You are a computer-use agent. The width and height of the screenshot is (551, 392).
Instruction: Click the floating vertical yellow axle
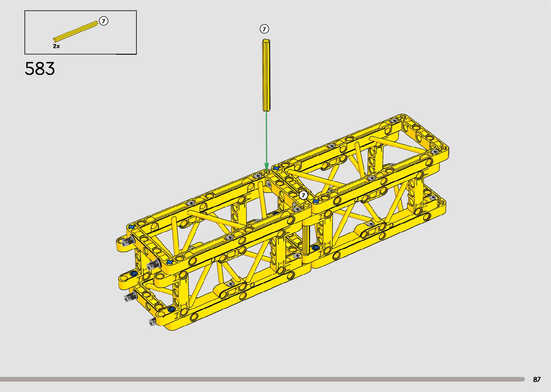point(266,75)
